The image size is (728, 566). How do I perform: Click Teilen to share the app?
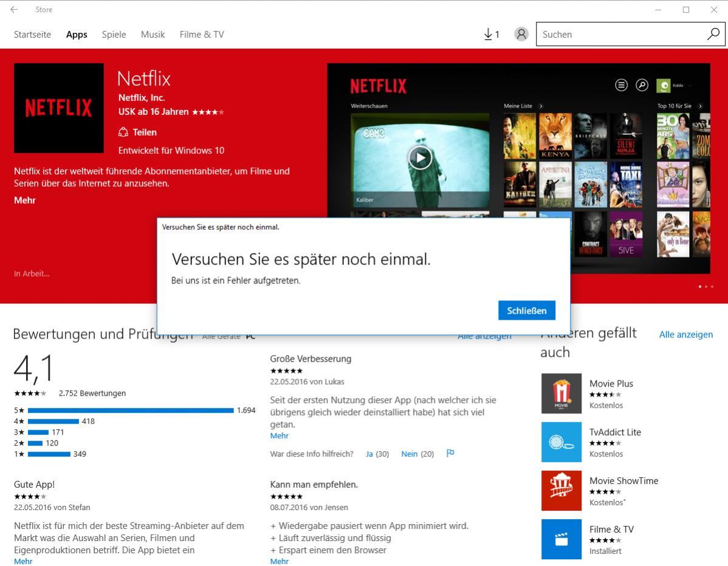point(145,133)
